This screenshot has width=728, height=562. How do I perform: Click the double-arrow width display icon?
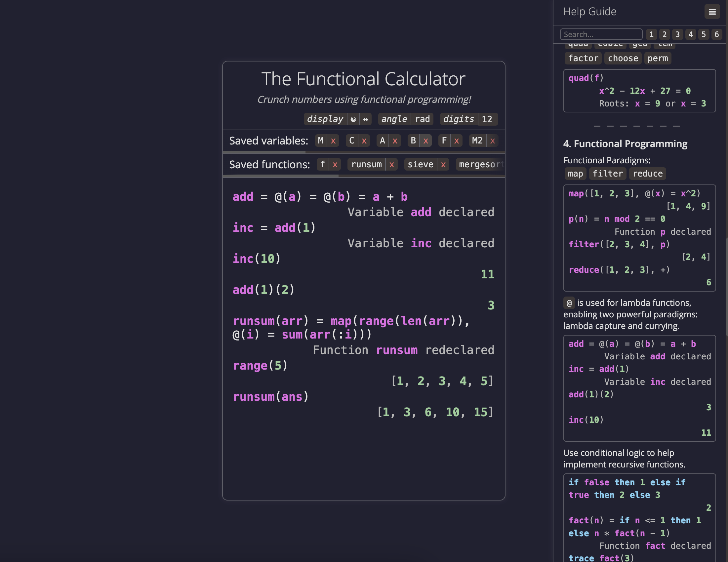click(366, 119)
